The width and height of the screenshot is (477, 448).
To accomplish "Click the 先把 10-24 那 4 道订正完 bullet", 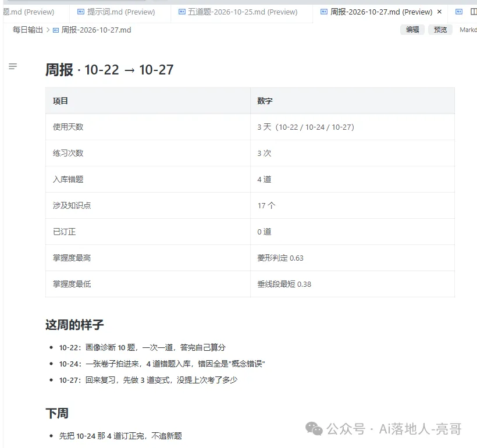I will point(120,436).
